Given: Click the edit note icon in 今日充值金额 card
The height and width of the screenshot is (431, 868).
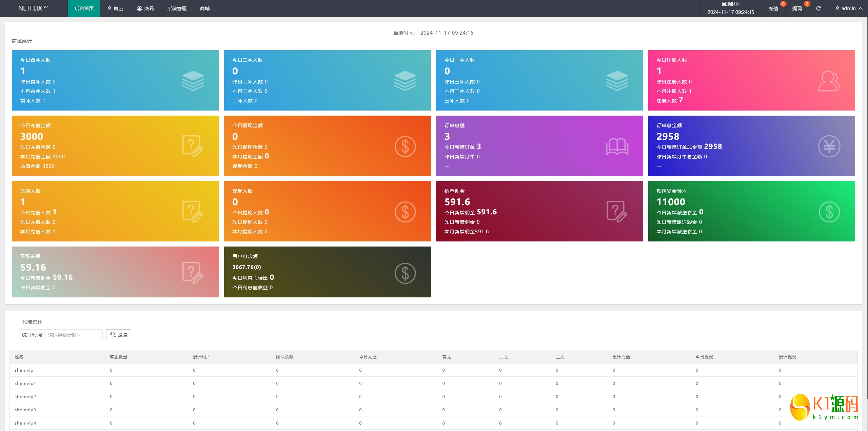Looking at the screenshot, I should 193,146.
